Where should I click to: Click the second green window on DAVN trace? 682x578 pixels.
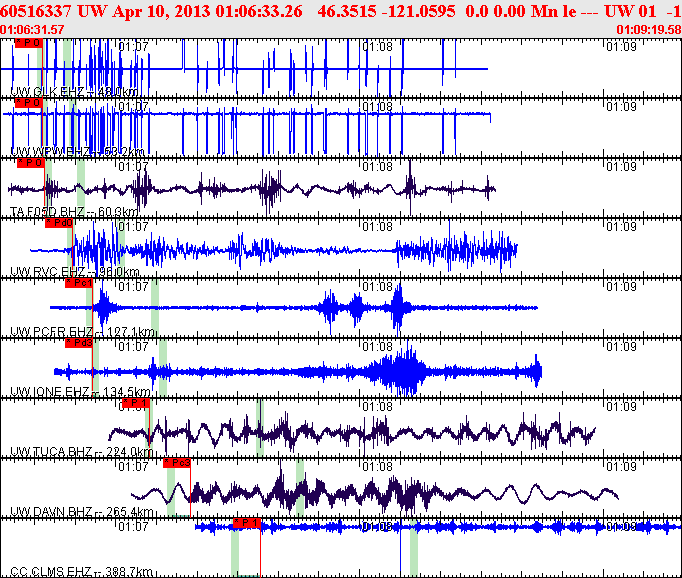300,488
